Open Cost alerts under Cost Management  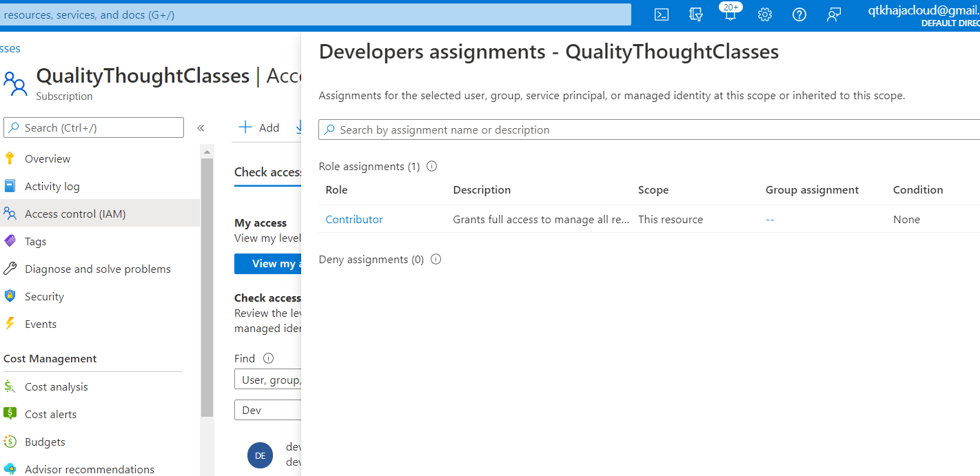pyautogui.click(x=49, y=414)
